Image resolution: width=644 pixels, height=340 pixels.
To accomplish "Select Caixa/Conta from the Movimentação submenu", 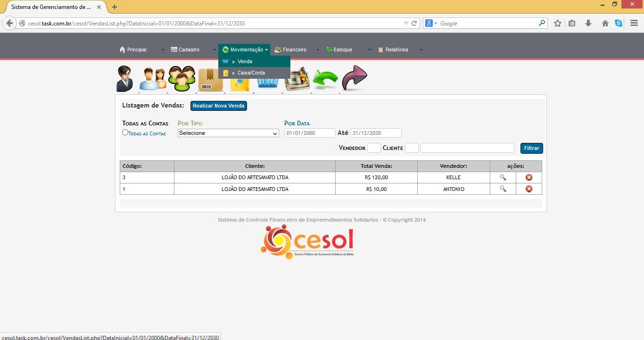I will 251,73.
